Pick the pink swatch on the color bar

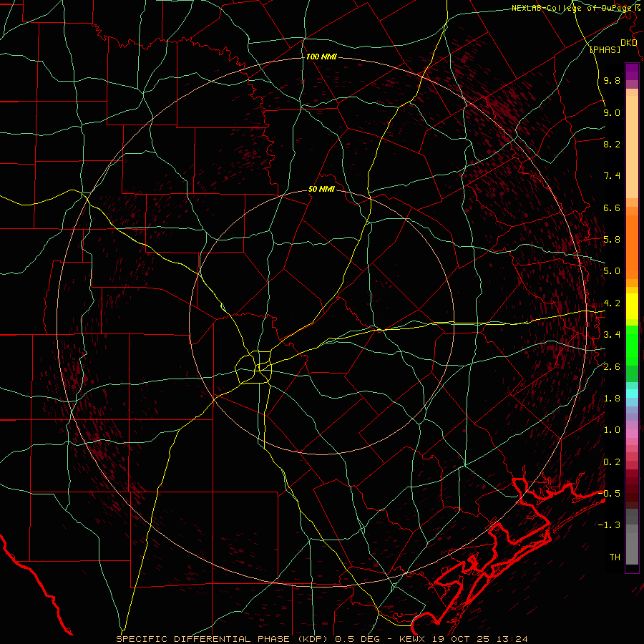tap(632, 434)
